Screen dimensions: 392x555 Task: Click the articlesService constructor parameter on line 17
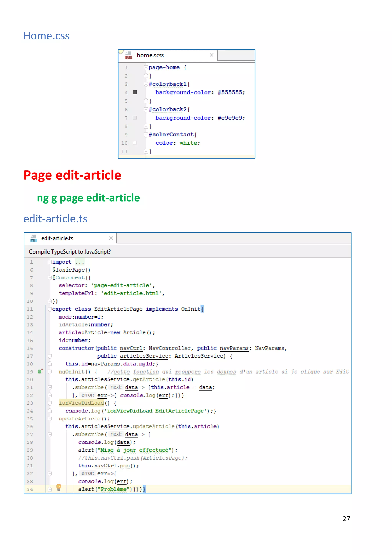tap(144, 356)
